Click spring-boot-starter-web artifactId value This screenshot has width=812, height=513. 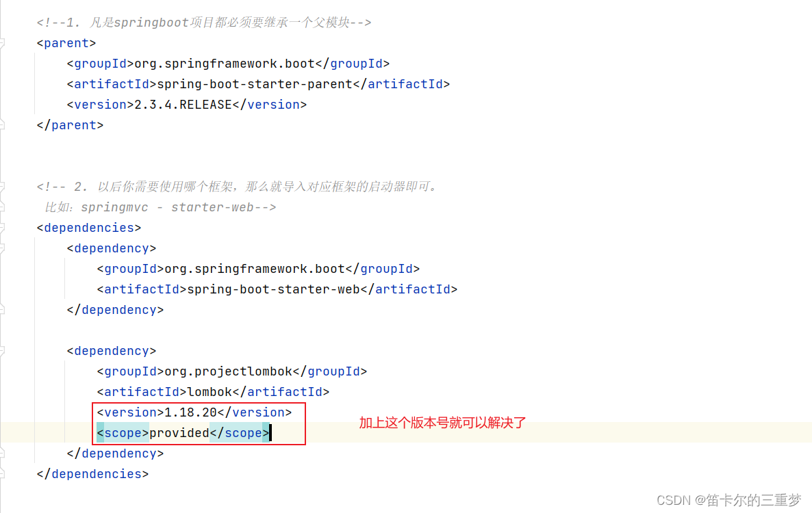tap(273, 289)
